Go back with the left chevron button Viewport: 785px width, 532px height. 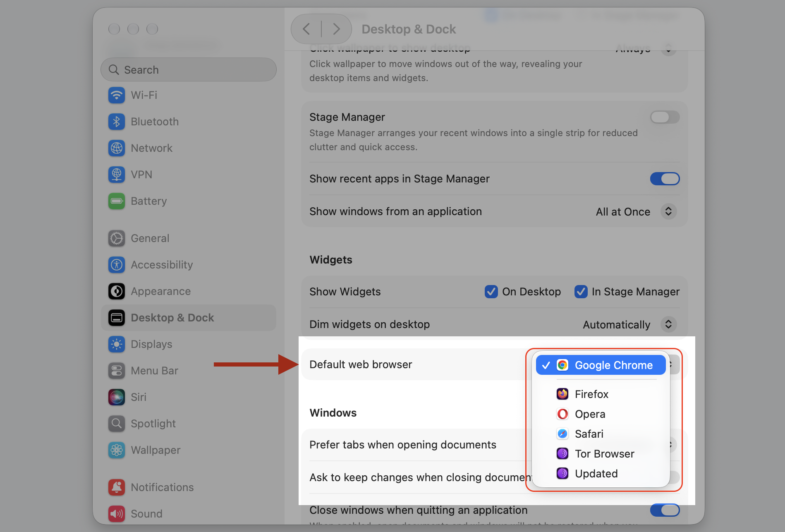pyautogui.click(x=306, y=29)
